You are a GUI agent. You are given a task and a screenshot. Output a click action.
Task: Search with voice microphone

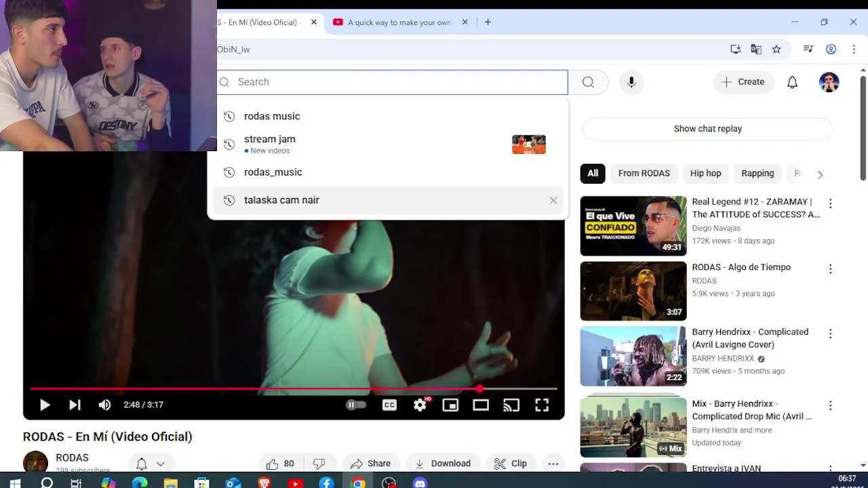point(631,82)
